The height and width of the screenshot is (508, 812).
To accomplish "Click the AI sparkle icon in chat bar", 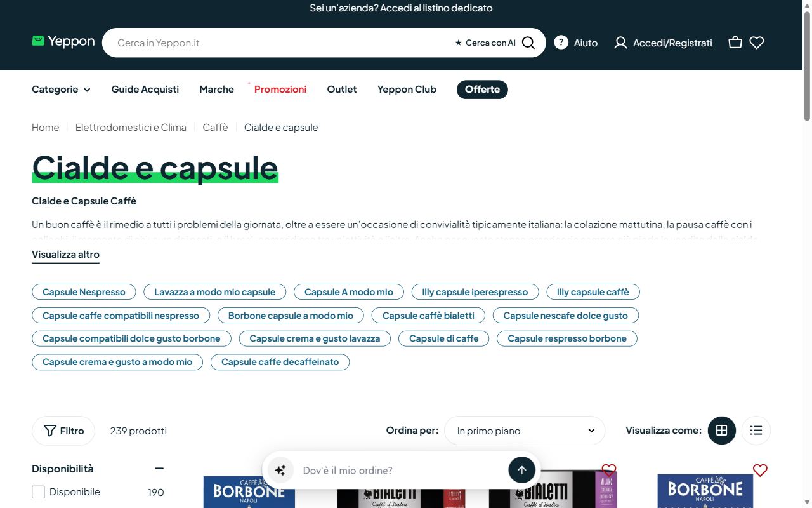I will [280, 470].
